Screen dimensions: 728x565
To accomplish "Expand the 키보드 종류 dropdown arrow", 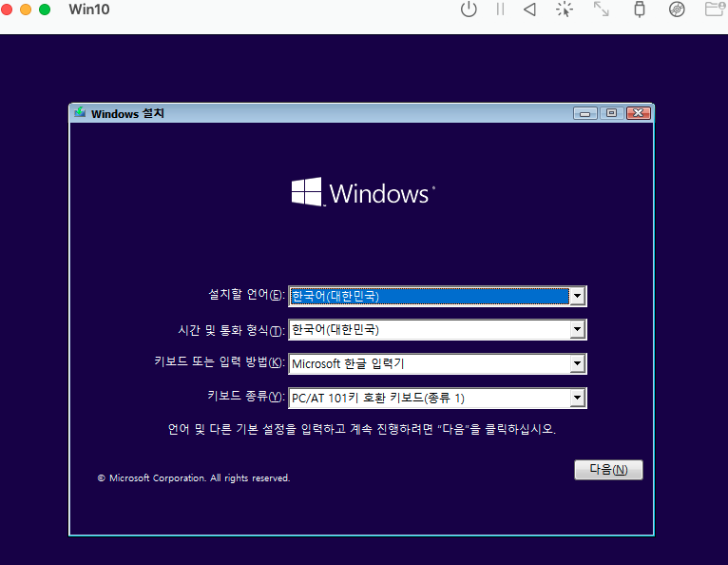I will tap(577, 398).
